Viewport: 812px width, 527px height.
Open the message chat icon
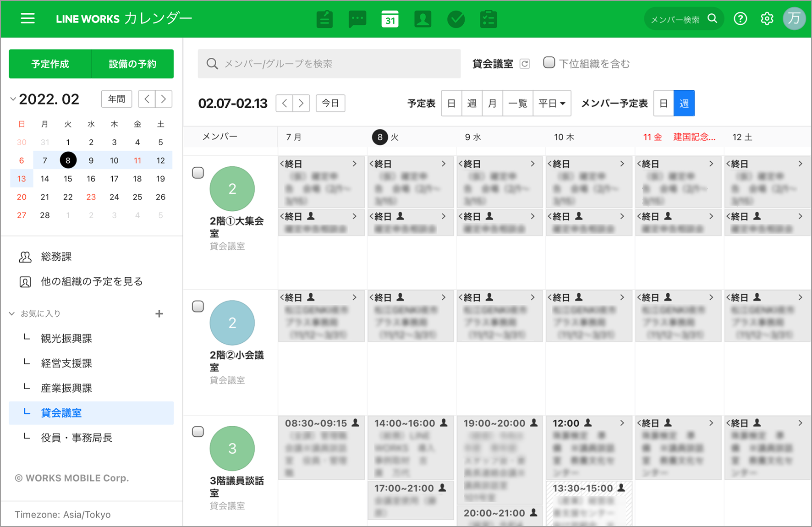click(357, 19)
